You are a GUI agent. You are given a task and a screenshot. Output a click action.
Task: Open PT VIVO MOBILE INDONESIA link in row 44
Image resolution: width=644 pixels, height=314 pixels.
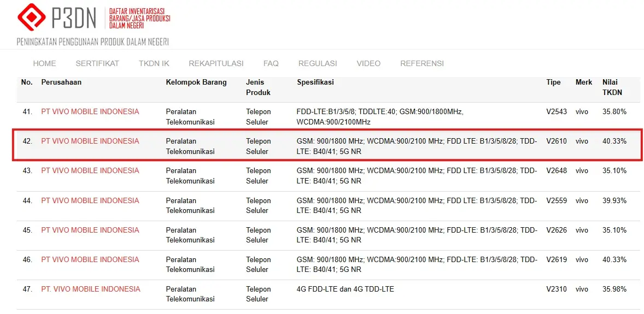90,201
